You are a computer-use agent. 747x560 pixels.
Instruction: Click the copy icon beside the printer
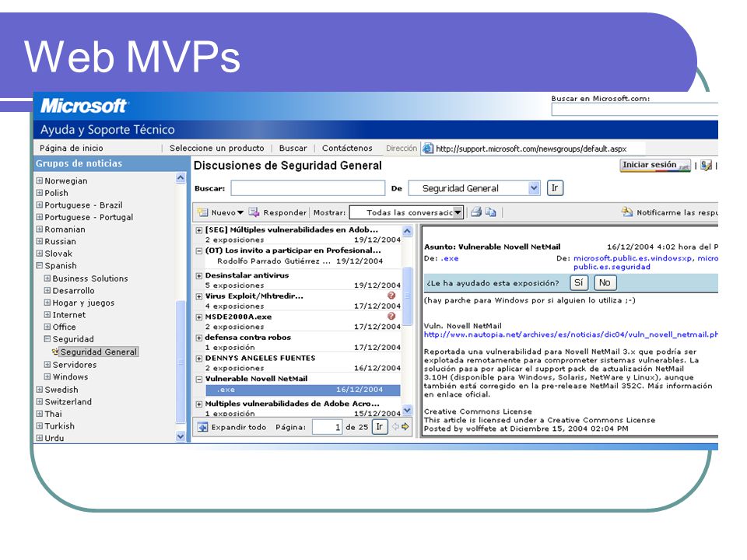coord(491,212)
